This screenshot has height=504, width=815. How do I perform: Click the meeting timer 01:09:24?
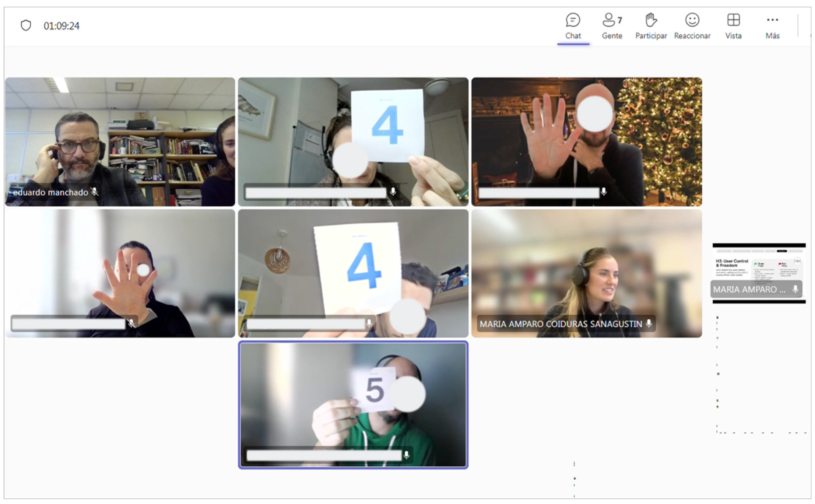click(61, 26)
